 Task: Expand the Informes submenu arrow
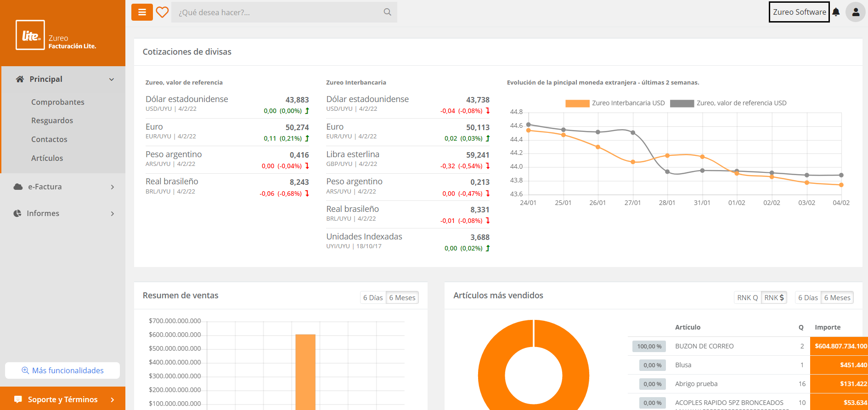pos(113,214)
